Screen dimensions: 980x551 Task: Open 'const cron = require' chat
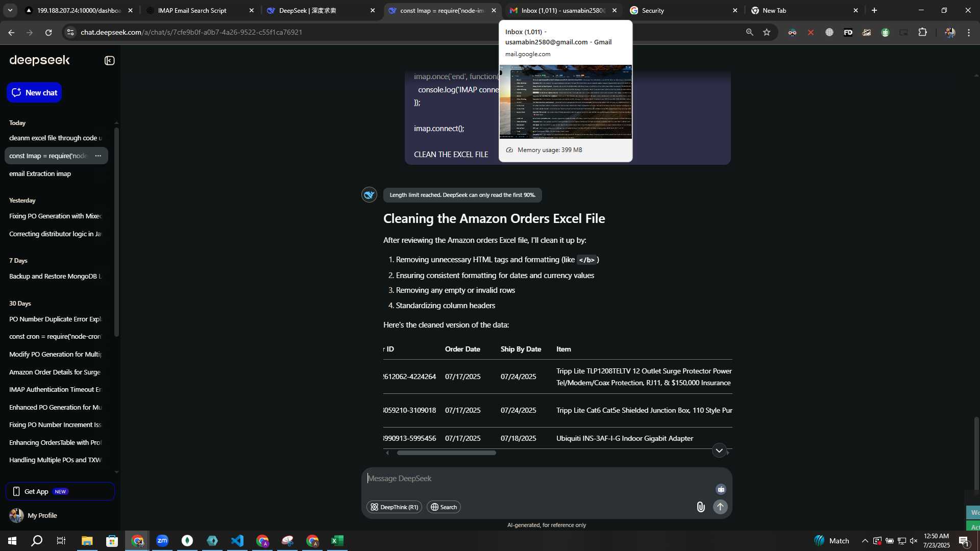(56, 336)
